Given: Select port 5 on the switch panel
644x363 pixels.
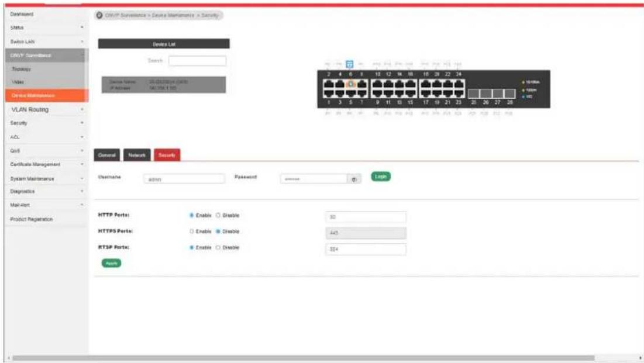Looking at the screenshot, I should pyautogui.click(x=351, y=93).
